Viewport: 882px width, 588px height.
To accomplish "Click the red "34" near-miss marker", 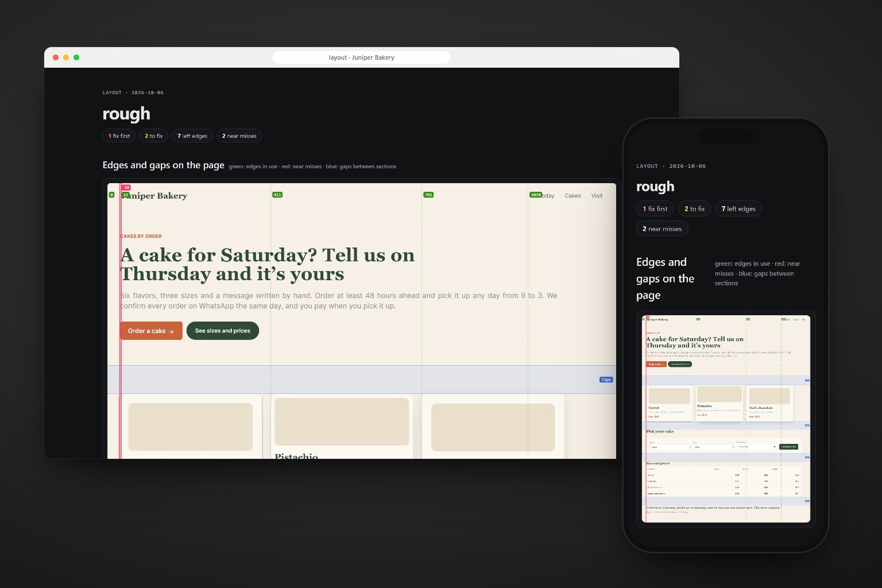I will [x=126, y=188].
